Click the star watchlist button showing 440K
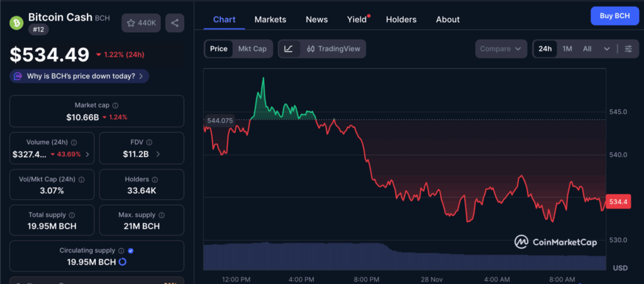The width and height of the screenshot is (644, 284). click(x=141, y=23)
